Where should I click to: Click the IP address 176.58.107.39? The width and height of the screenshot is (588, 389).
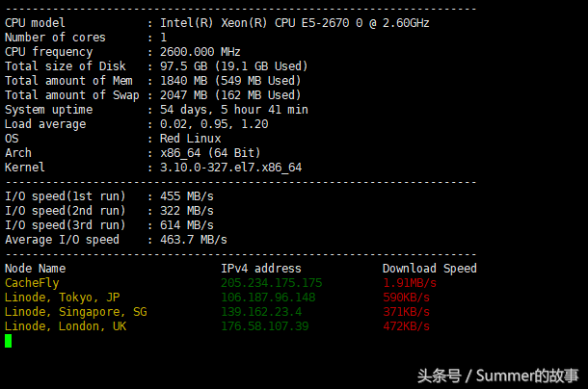[x=265, y=326]
